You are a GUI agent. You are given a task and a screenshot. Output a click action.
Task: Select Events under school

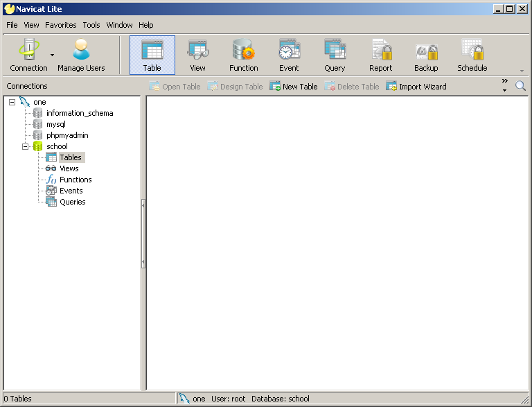pos(71,191)
